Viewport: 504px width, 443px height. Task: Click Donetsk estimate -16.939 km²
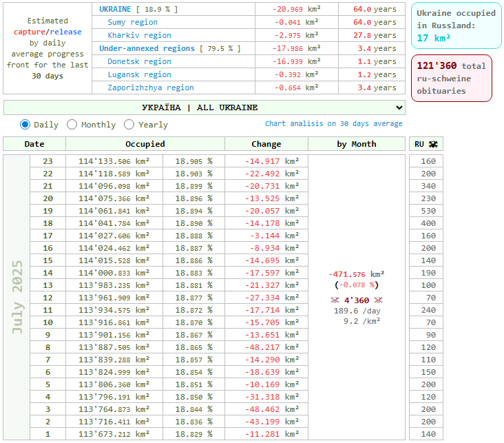point(296,61)
